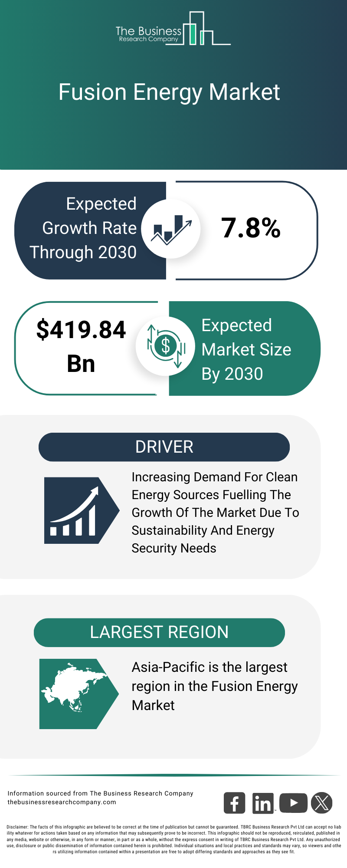
Task: Open the LinkedIn icon link
Action: pos(263,803)
